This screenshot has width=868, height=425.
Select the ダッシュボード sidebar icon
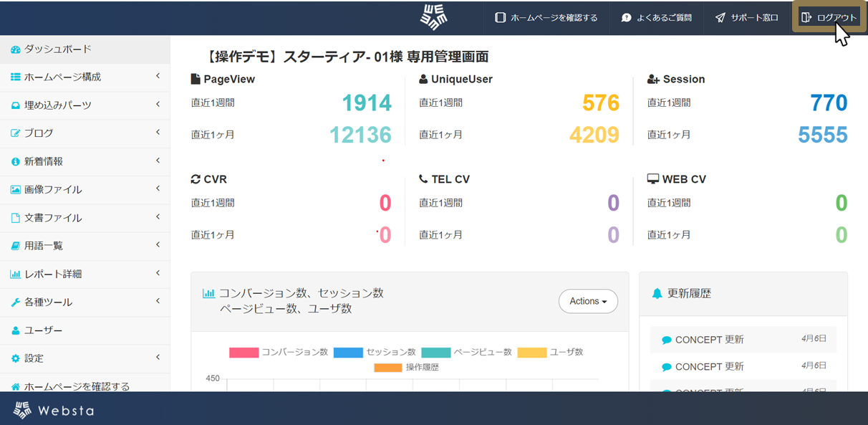click(14, 49)
